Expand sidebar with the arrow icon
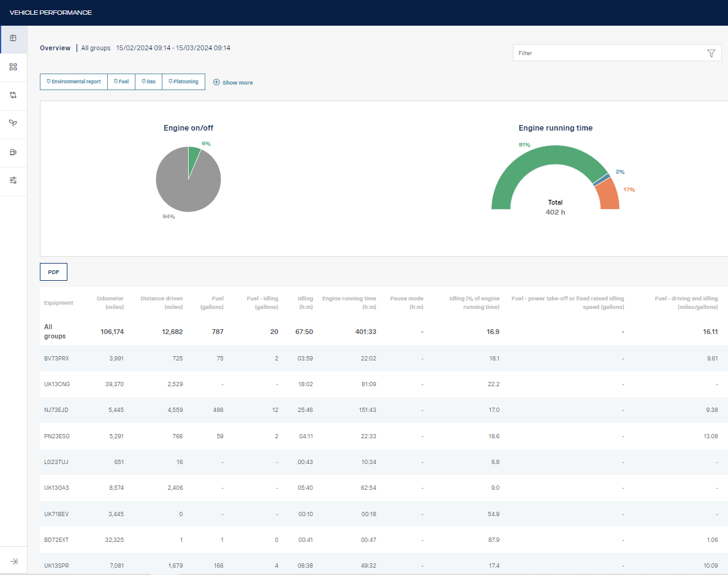728x575 pixels. pyautogui.click(x=14, y=562)
